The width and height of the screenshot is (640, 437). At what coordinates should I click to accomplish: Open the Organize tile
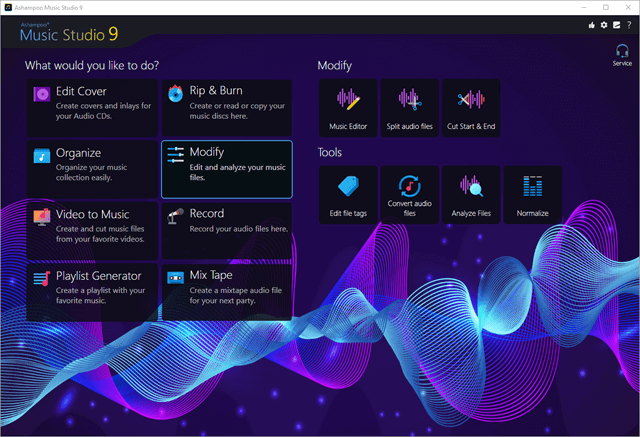(x=92, y=169)
